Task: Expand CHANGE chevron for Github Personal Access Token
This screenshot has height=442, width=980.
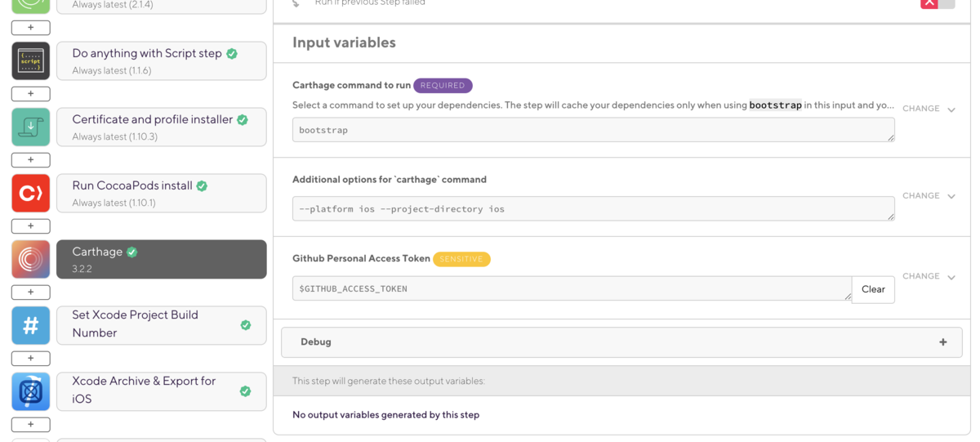Action: [x=951, y=277]
